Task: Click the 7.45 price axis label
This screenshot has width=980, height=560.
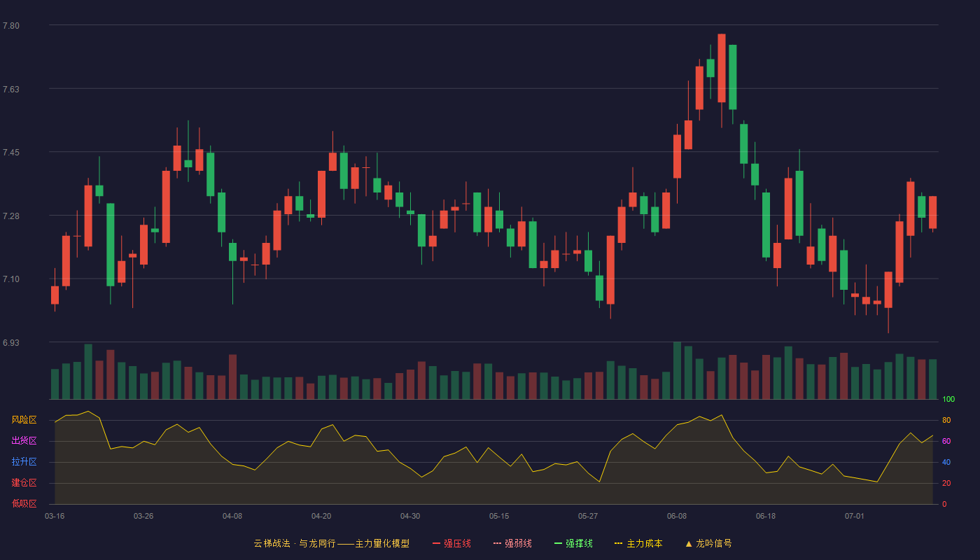Action: click(x=11, y=153)
